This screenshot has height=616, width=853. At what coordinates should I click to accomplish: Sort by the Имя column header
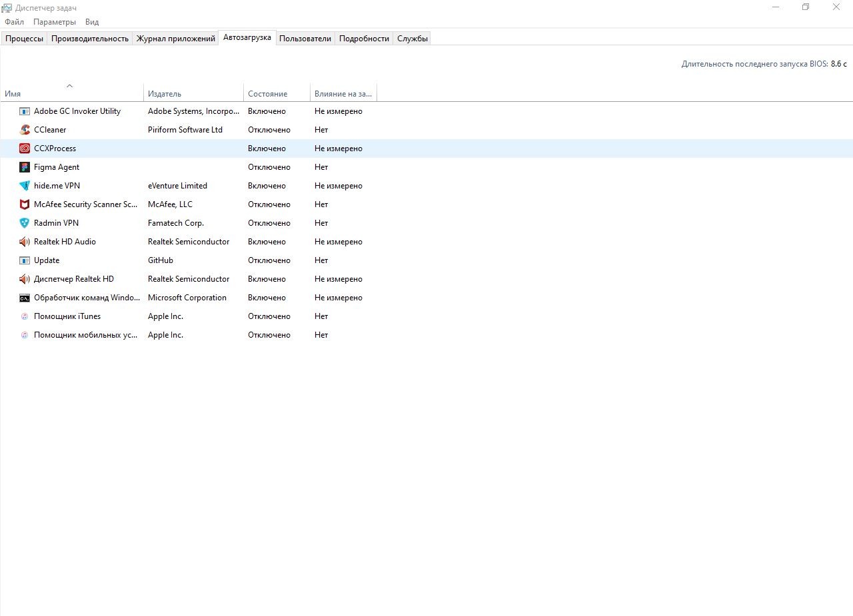72,93
